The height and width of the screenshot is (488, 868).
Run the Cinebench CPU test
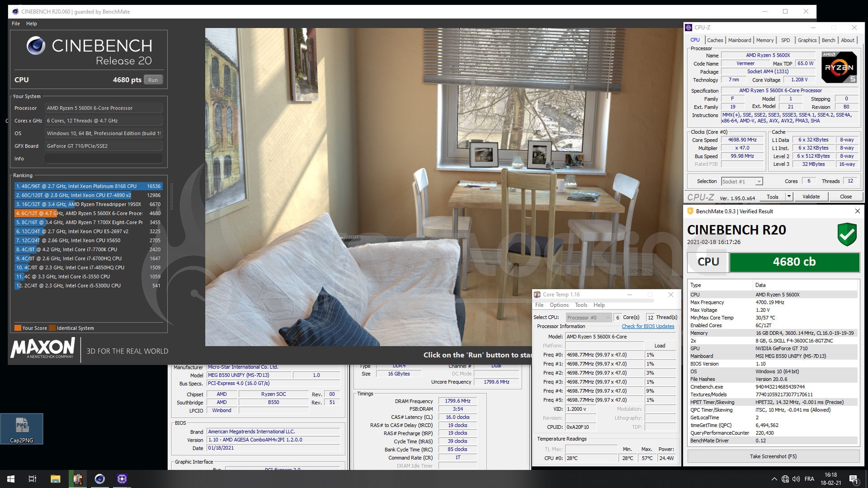pos(153,80)
